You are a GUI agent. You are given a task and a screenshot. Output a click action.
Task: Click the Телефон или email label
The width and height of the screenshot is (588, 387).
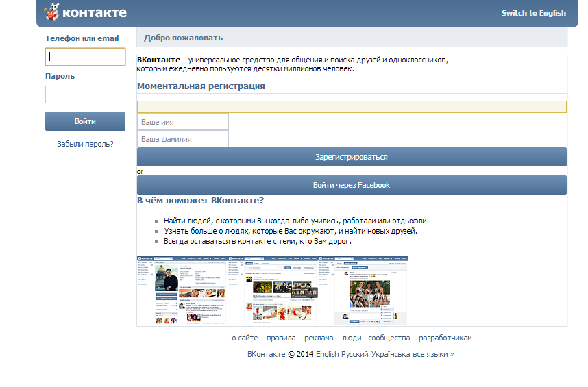82,38
